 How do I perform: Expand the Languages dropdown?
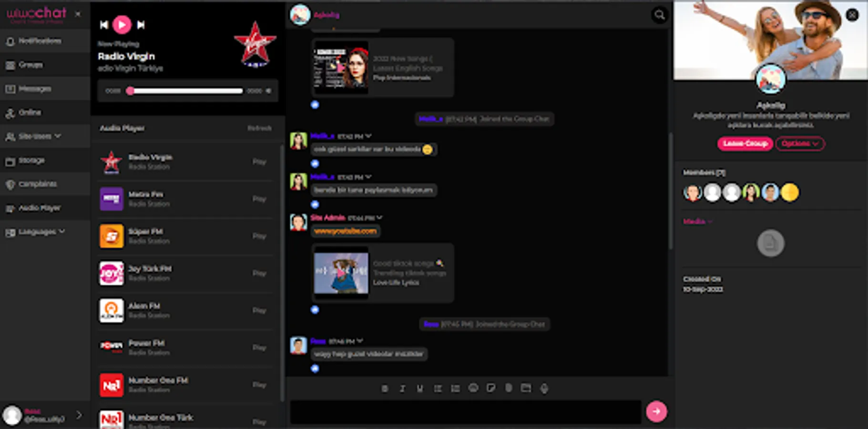point(45,232)
